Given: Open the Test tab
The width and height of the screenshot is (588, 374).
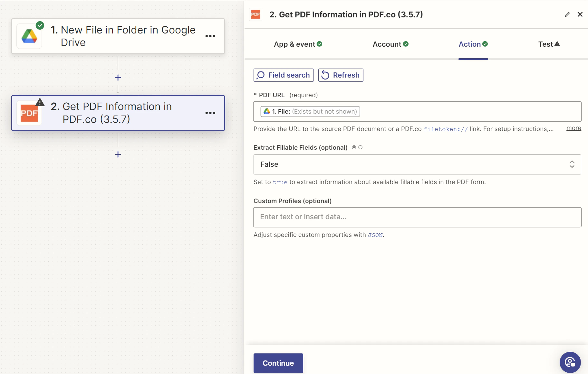Looking at the screenshot, I should coord(549,44).
